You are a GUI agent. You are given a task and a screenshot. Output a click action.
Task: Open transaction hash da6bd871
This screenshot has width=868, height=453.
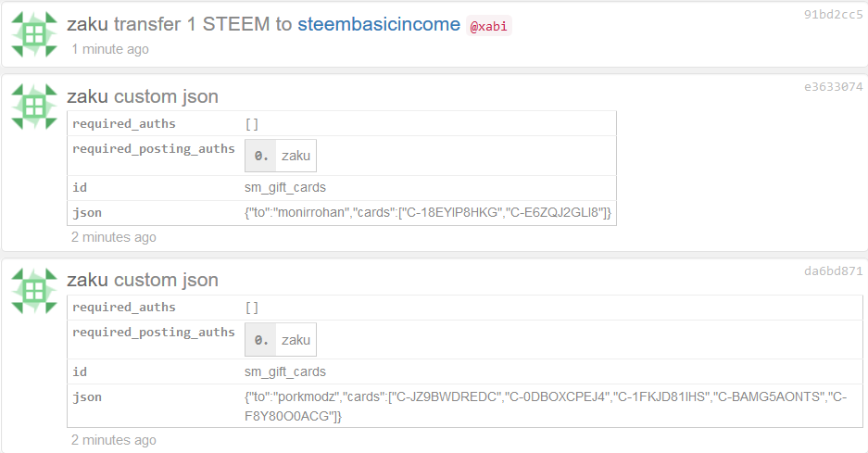(x=833, y=271)
